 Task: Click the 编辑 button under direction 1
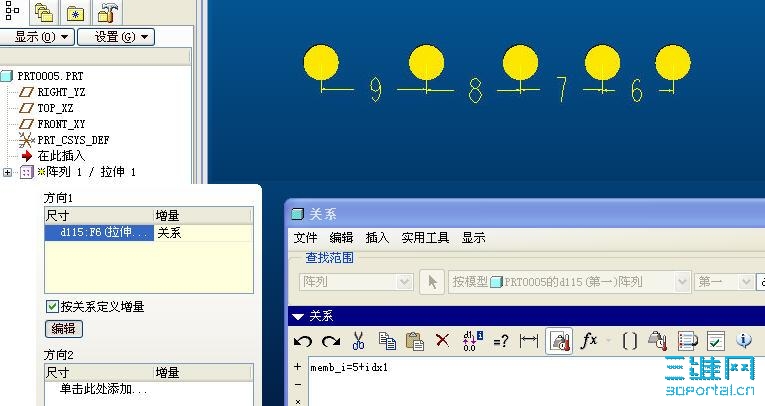click(64, 328)
